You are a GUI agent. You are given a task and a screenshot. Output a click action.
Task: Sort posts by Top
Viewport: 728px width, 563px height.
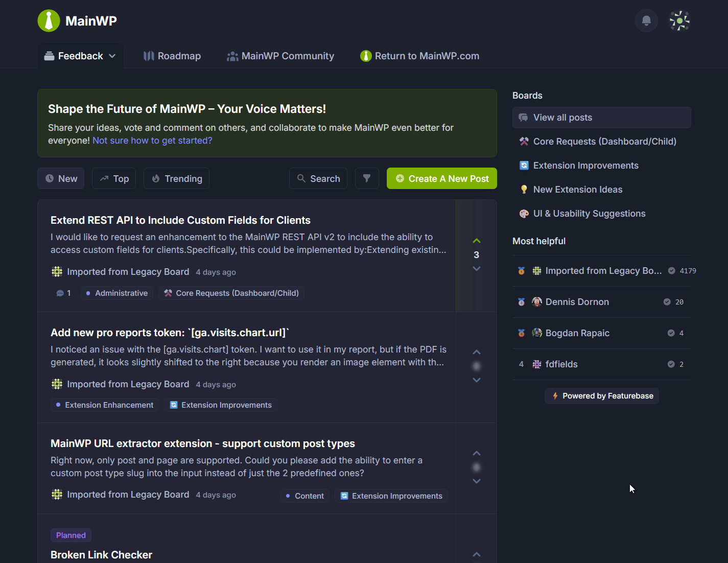[x=114, y=178]
